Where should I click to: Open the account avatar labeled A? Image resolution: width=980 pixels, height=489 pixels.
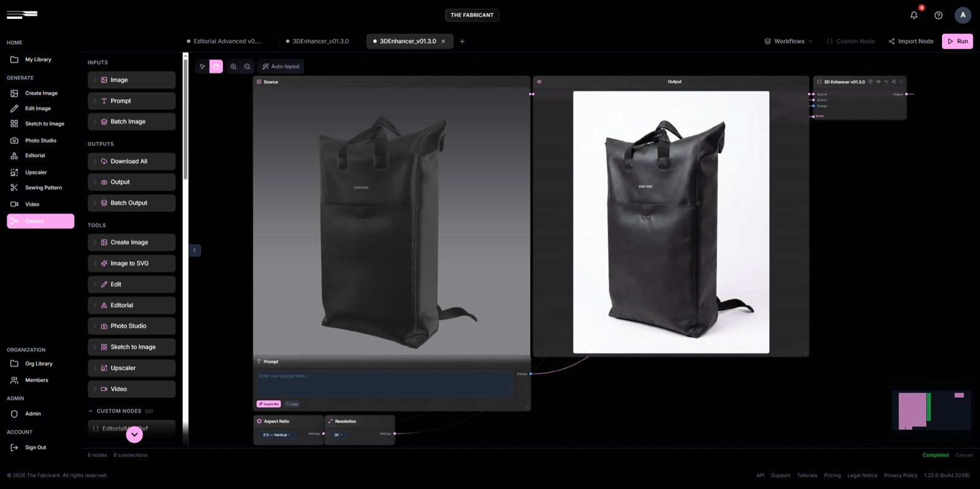(963, 15)
